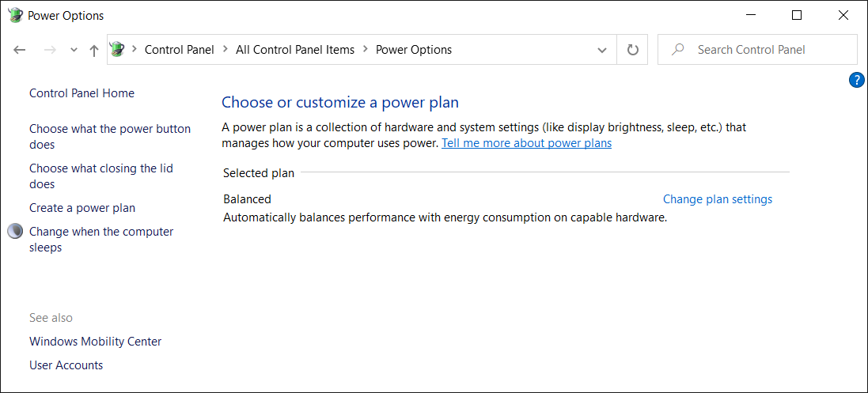The image size is (868, 393).
Task: Click the Forward navigation arrow
Action: 50,50
